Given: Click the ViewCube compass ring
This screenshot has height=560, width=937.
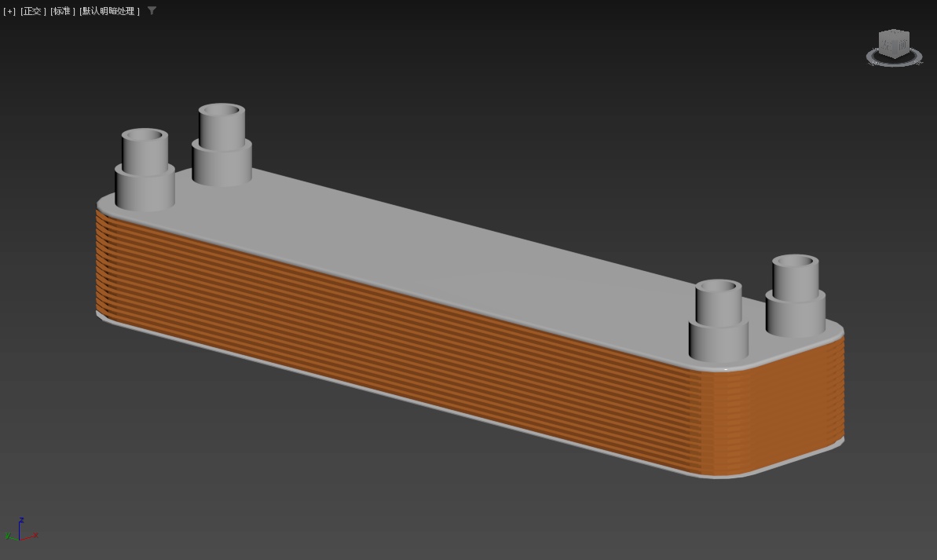Looking at the screenshot, I should tap(873, 57).
